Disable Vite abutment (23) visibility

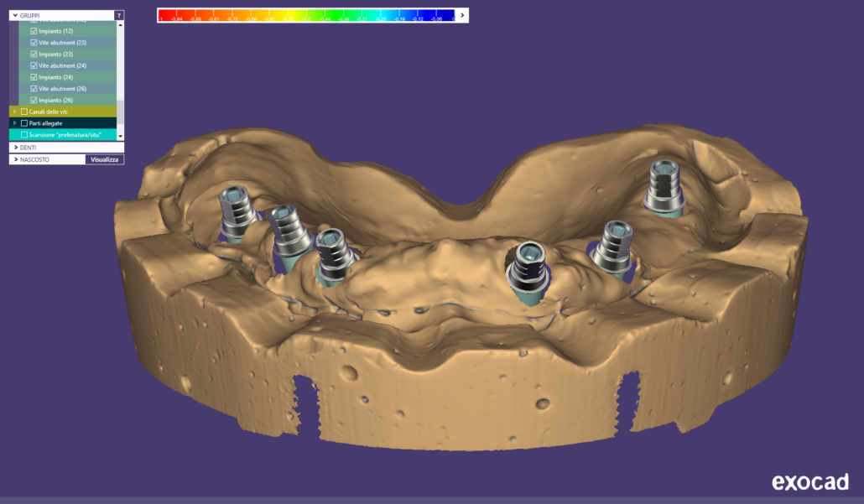(x=34, y=43)
